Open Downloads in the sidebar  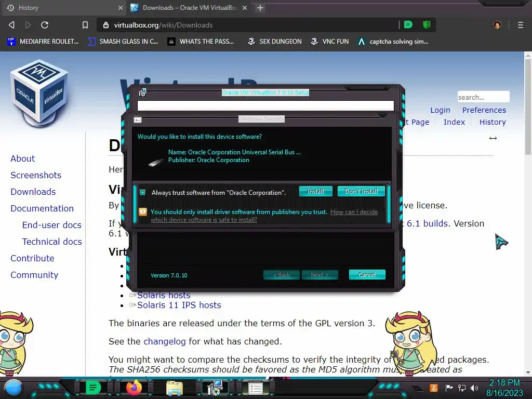33,192
